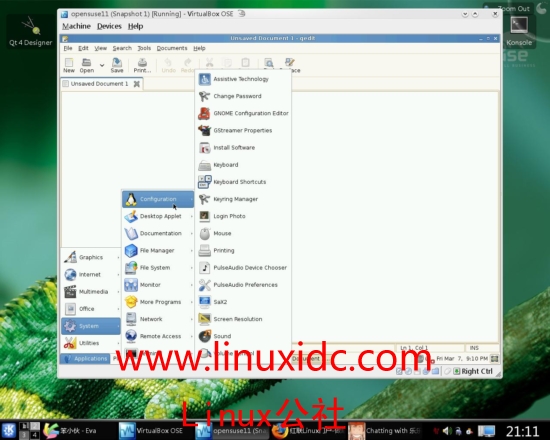550x440 pixels.
Task: Open Graphics category in Applications menu
Action: tap(91, 257)
